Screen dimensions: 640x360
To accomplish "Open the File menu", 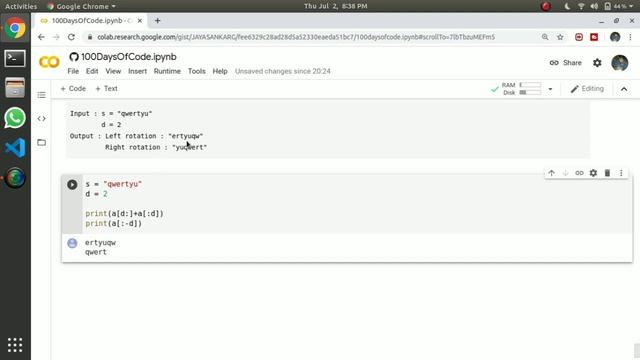I will (x=73, y=71).
